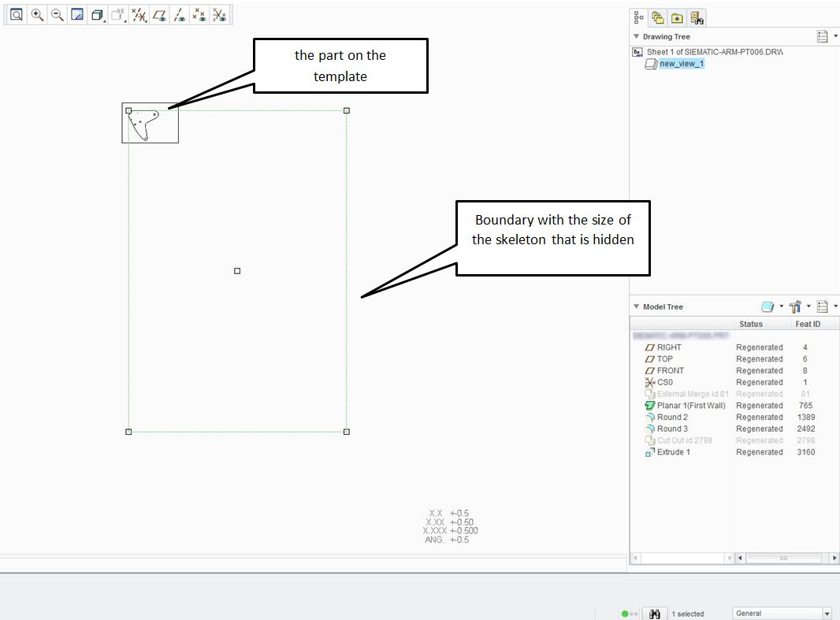Toggle datum axis display
The width and height of the screenshot is (840, 620).
coord(180,15)
